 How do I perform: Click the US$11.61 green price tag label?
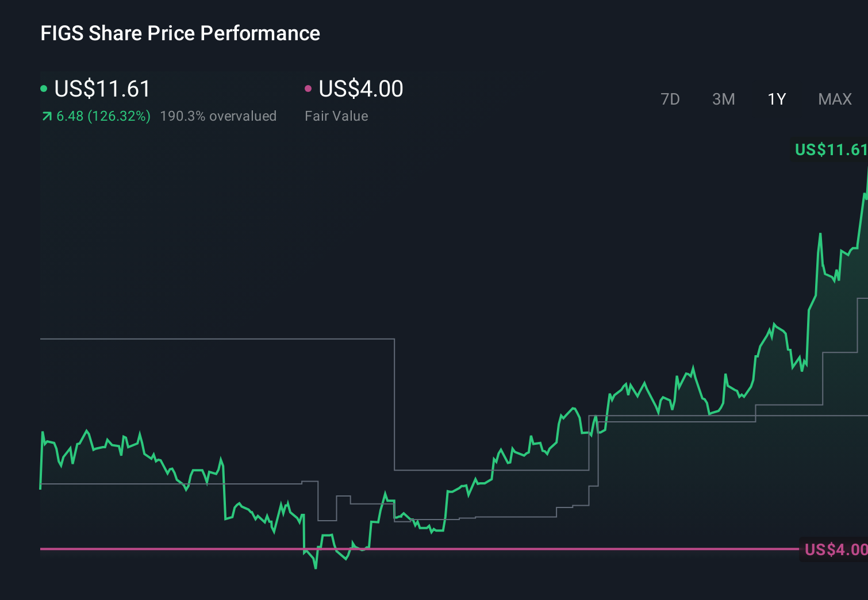pyautogui.click(x=829, y=149)
